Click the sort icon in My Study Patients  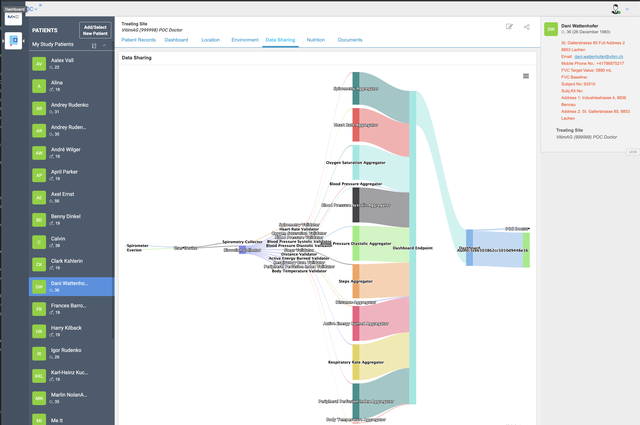[x=94, y=46]
